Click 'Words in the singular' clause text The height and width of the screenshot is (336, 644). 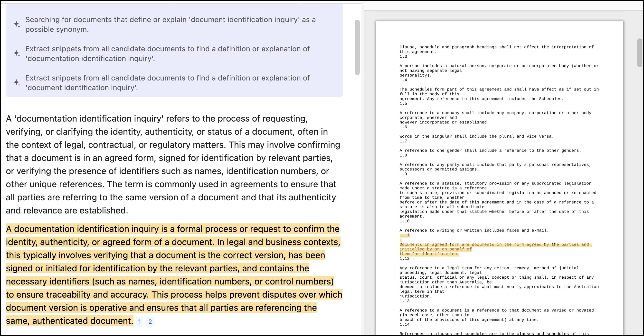click(x=476, y=136)
